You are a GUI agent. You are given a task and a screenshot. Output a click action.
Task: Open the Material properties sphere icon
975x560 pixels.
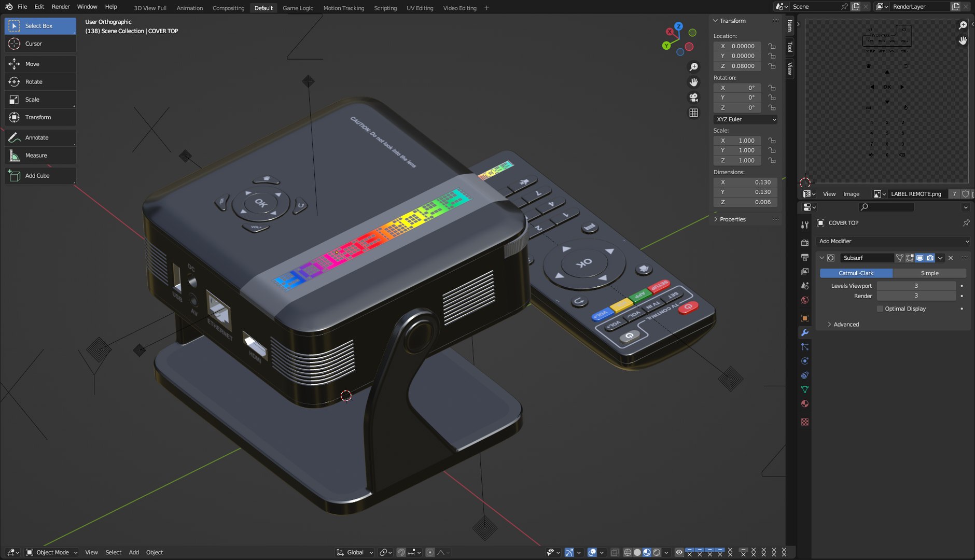point(805,404)
